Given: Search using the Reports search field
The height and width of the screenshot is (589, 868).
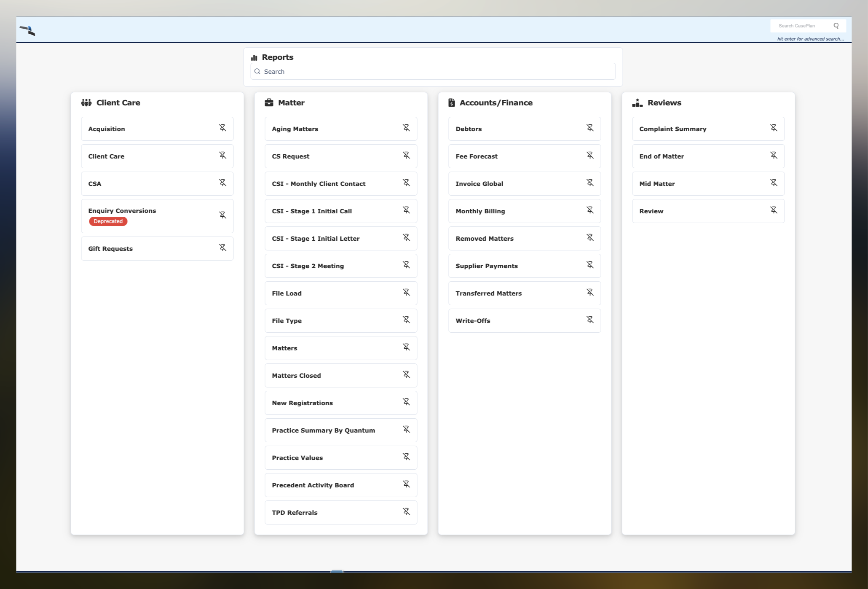Looking at the screenshot, I should click(x=434, y=72).
